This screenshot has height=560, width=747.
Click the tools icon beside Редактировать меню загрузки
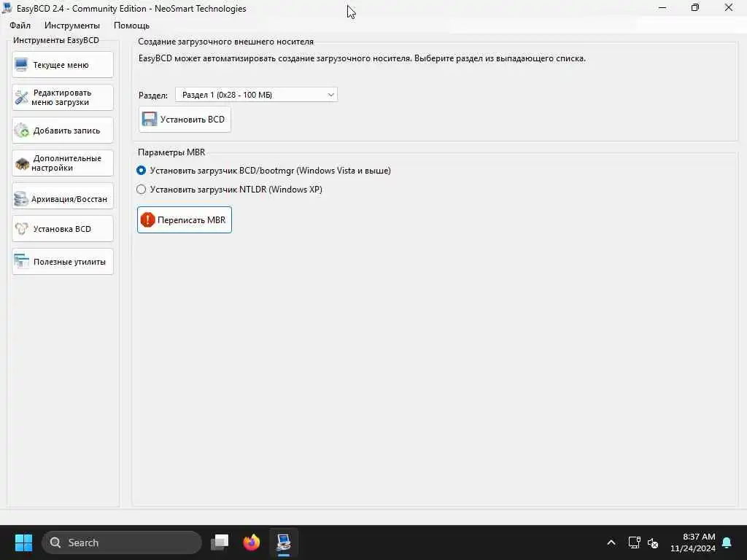coord(21,98)
